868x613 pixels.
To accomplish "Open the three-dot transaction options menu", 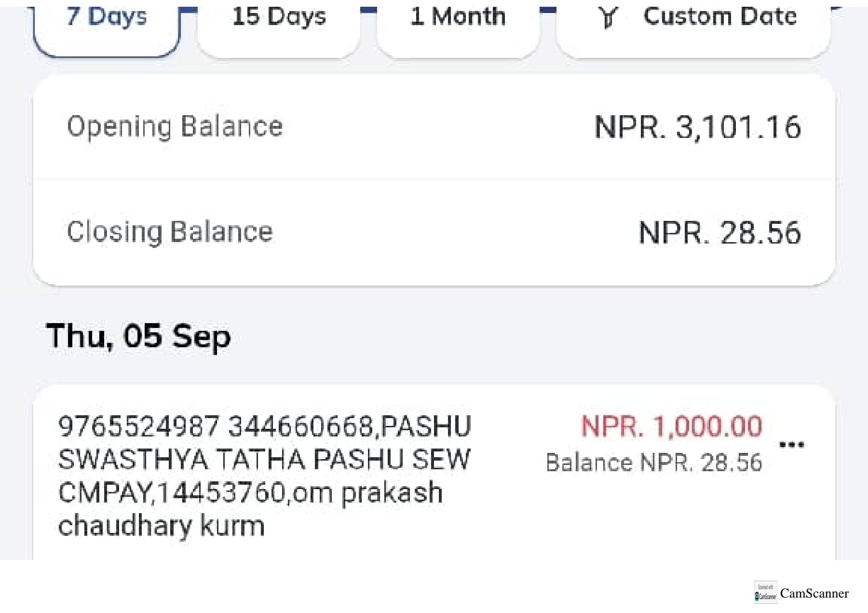I will coord(792,445).
